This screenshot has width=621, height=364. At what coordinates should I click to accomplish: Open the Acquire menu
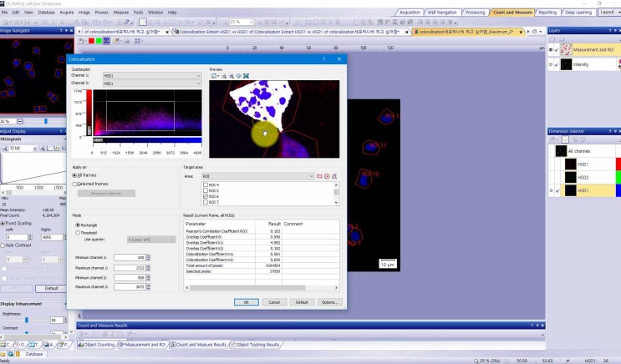coord(67,13)
